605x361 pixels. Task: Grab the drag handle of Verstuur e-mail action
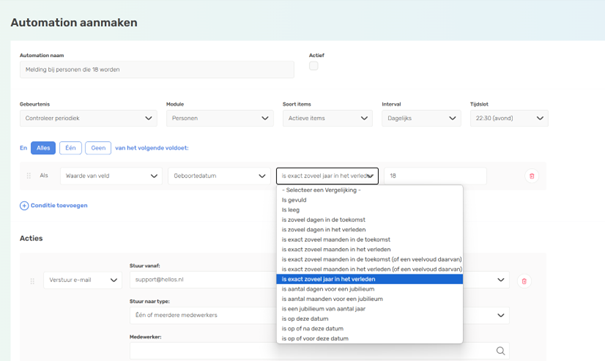[32, 281]
